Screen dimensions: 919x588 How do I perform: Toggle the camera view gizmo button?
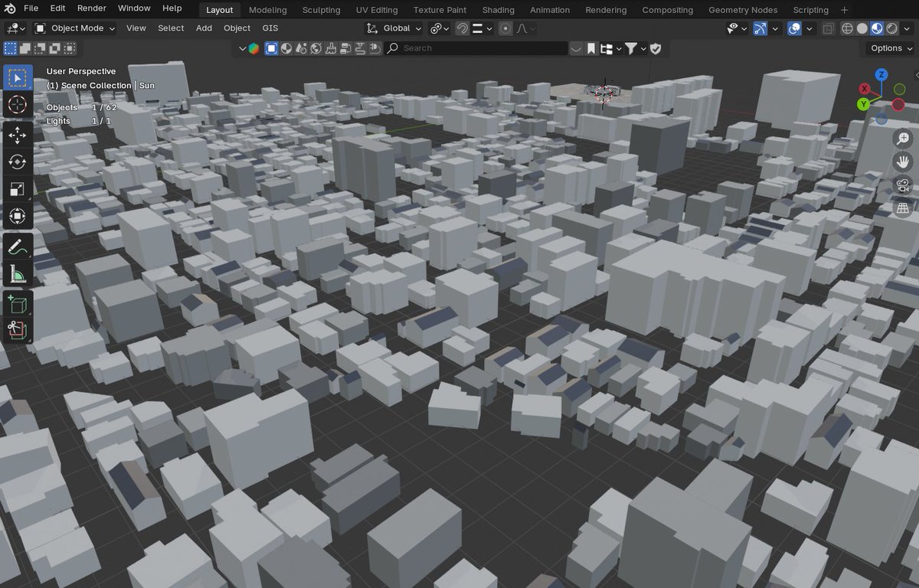pyautogui.click(x=903, y=185)
